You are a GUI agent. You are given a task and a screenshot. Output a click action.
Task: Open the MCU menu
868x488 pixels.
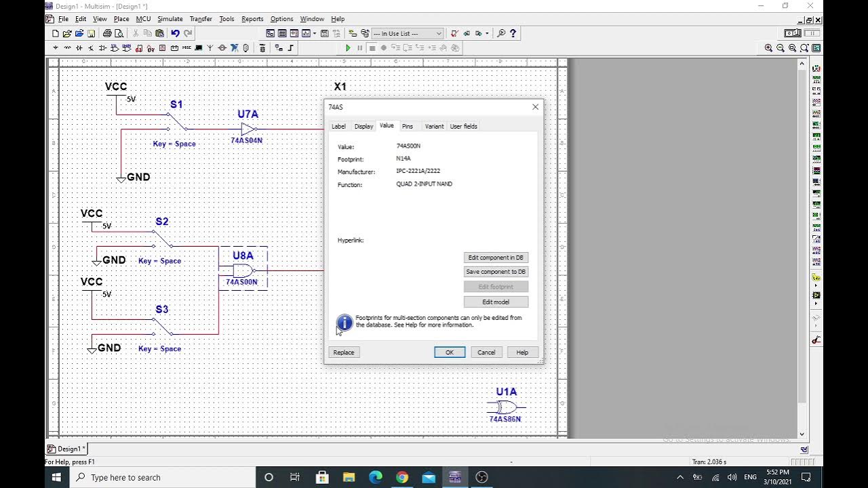(x=143, y=19)
